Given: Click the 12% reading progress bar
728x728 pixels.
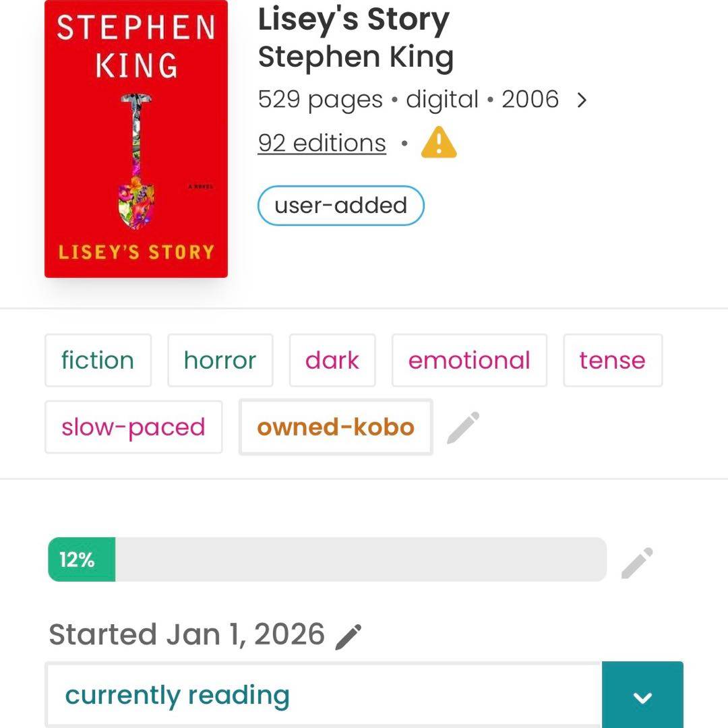Looking at the screenshot, I should point(327,559).
